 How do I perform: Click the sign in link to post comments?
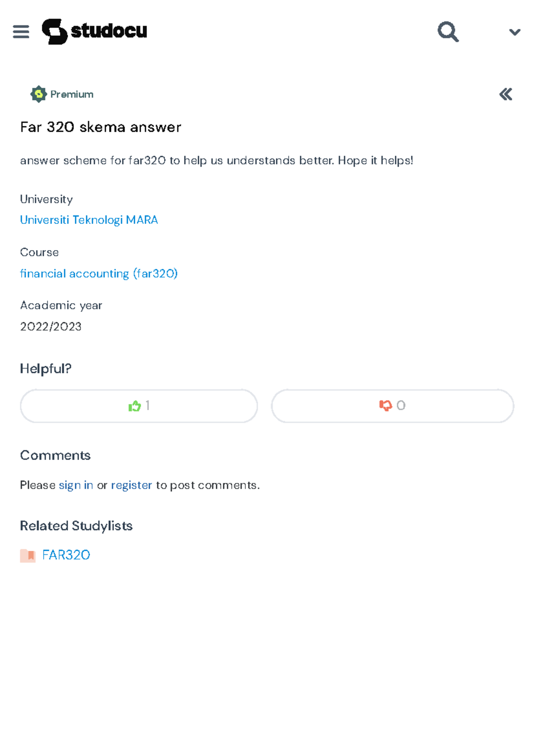75,485
